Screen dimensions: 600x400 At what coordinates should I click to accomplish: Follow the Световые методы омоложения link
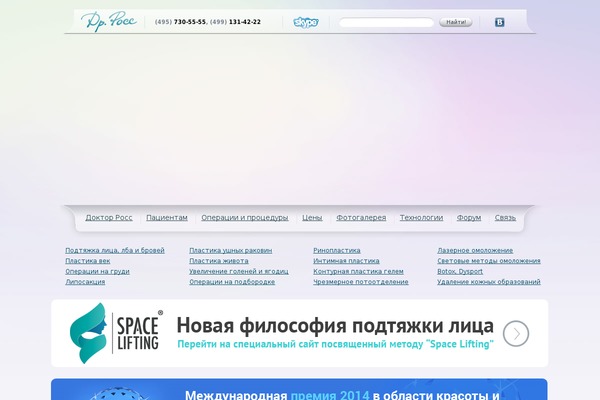tap(489, 261)
